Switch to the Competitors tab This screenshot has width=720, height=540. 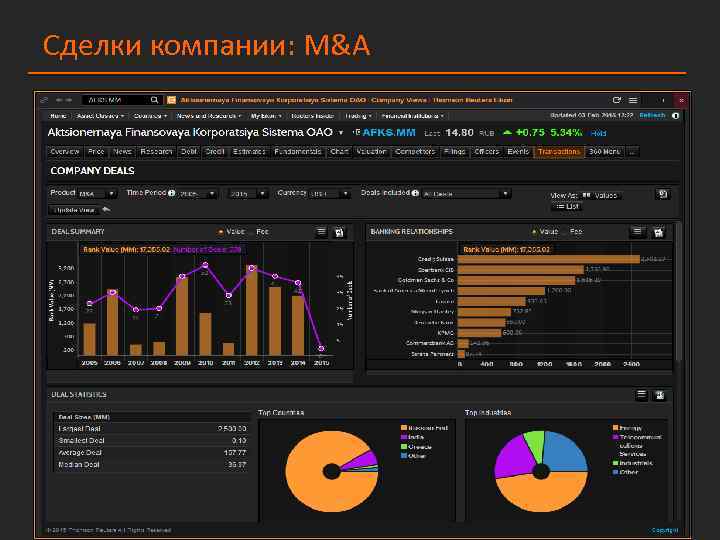(x=415, y=152)
